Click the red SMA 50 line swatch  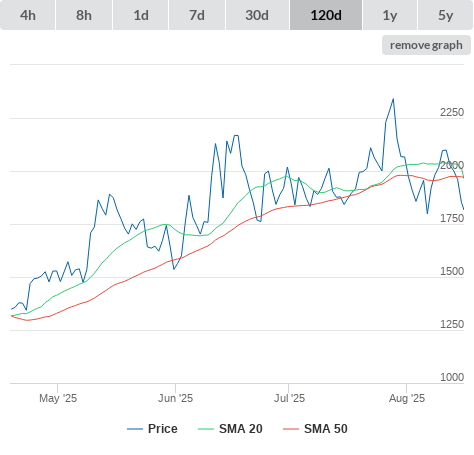coord(291,429)
